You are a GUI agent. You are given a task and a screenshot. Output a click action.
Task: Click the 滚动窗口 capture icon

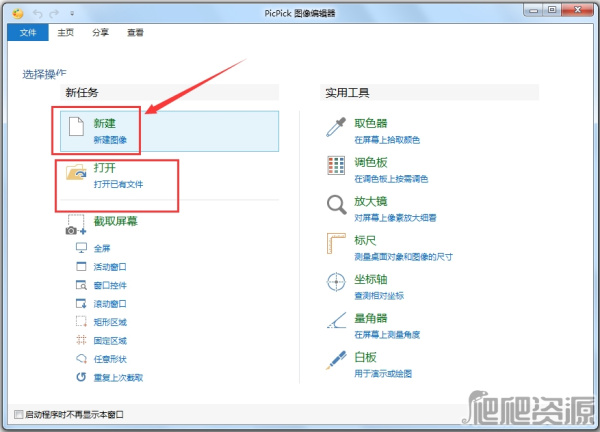[81, 303]
